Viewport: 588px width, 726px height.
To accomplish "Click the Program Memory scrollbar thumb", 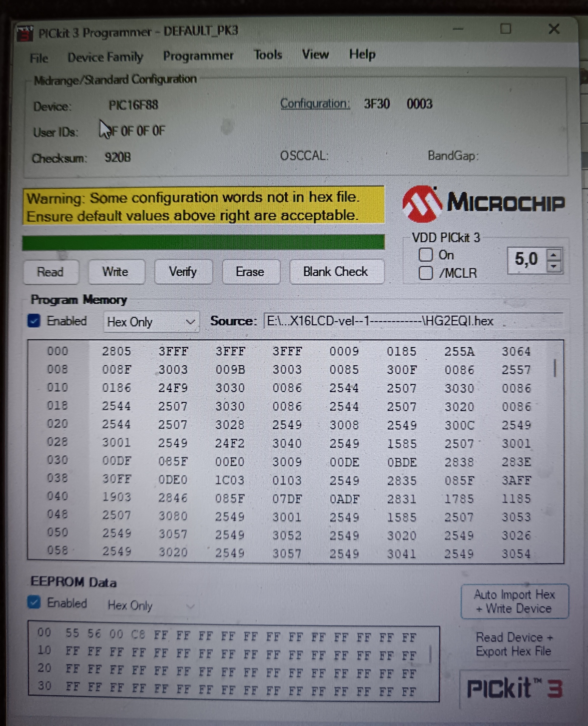I will click(x=555, y=368).
